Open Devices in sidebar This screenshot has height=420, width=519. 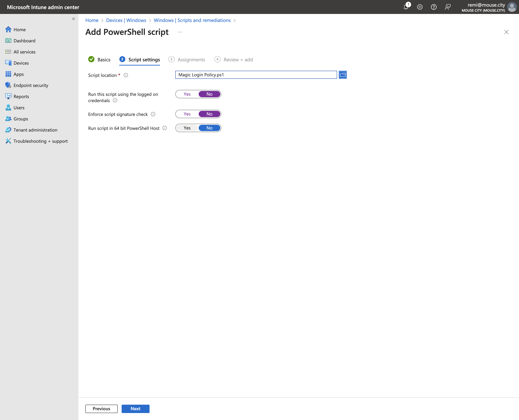point(17,63)
